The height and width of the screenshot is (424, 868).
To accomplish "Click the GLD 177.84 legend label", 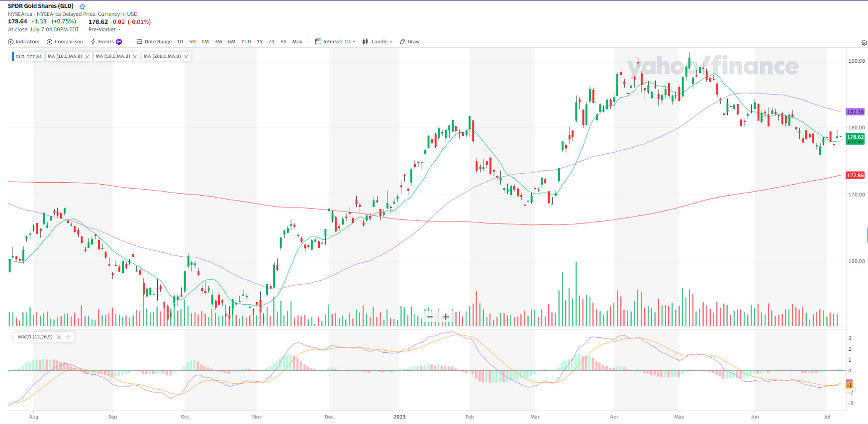I will pyautogui.click(x=28, y=57).
